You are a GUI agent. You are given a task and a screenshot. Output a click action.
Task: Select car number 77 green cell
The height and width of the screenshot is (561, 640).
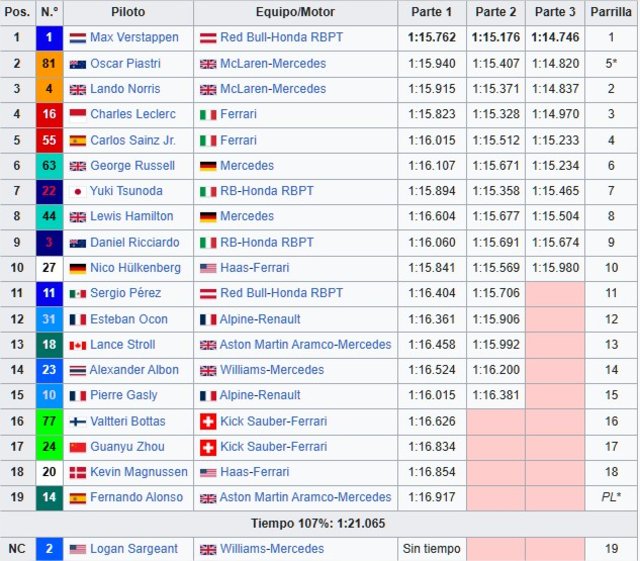point(49,422)
